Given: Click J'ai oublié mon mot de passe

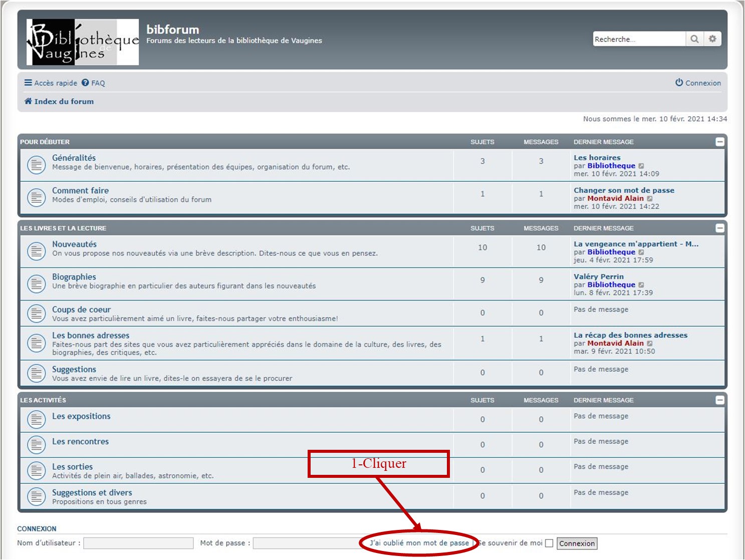Looking at the screenshot, I should (419, 543).
